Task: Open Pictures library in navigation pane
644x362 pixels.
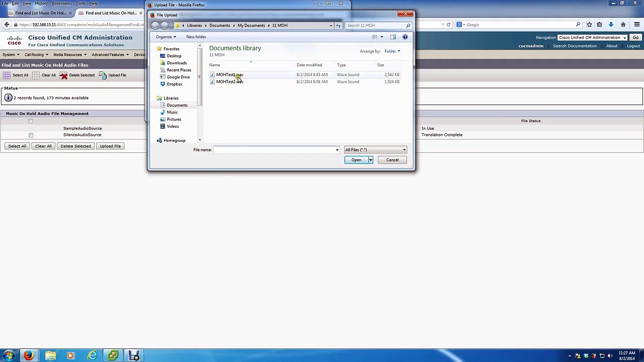Action: (174, 119)
